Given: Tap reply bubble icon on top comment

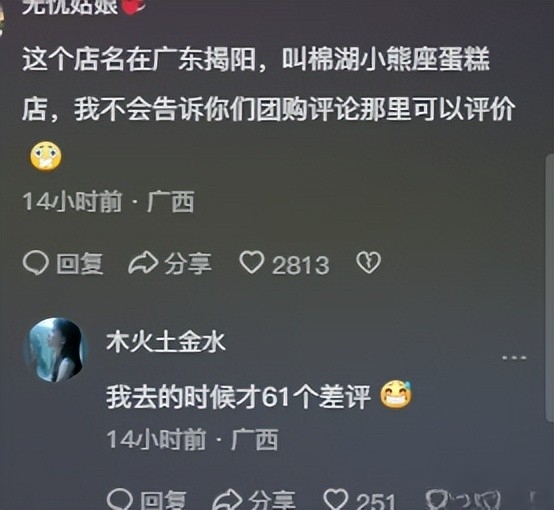Looking at the screenshot, I should click(35, 263).
